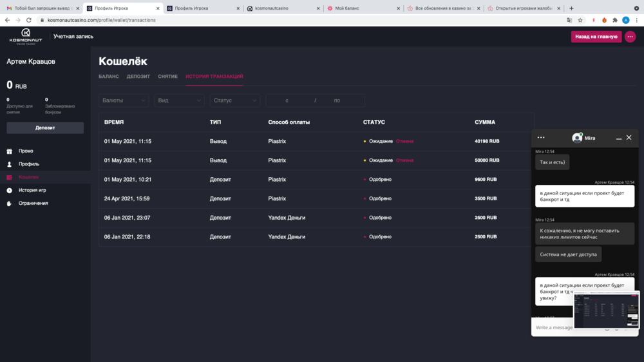Cancel the 40198 RUB withdrawal via Отмена

[404, 141]
